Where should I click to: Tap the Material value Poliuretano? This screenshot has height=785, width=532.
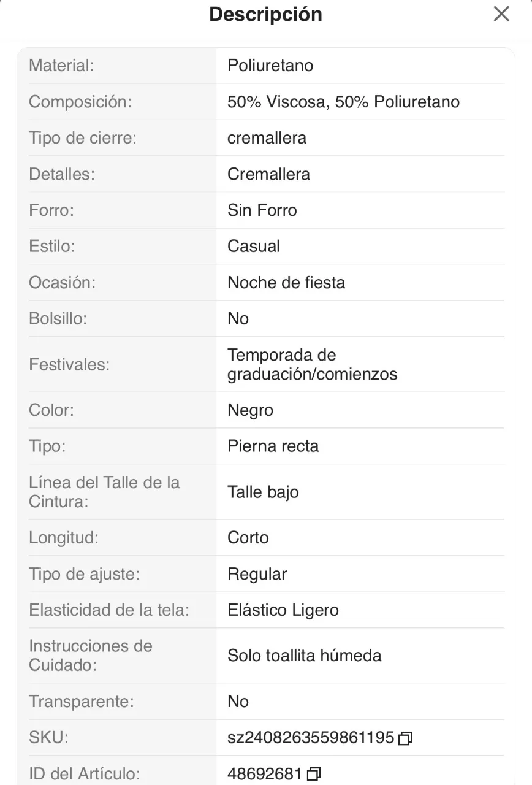pos(270,66)
